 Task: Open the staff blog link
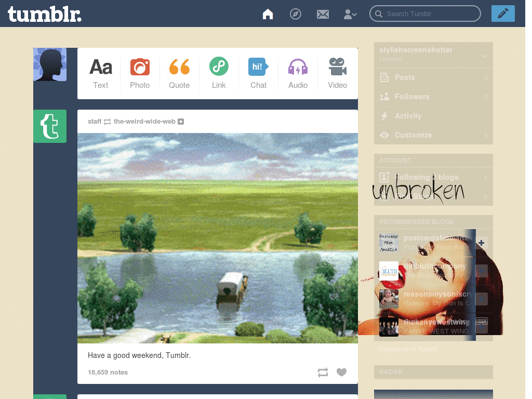pyautogui.click(x=95, y=122)
